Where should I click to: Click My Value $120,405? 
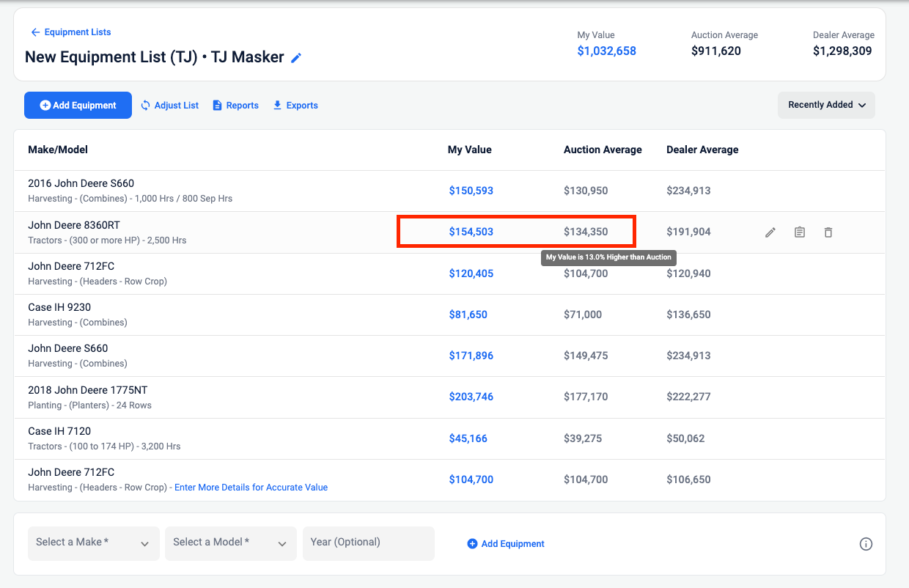tap(471, 273)
